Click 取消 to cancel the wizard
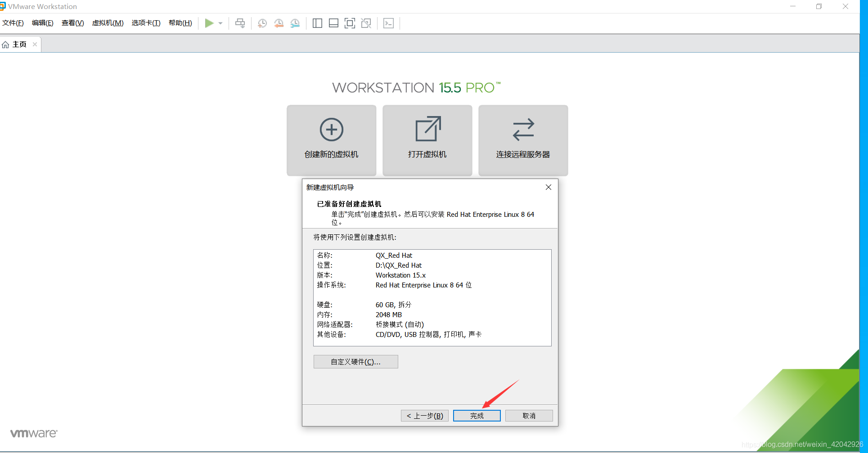The image size is (868, 453). tap(529, 416)
